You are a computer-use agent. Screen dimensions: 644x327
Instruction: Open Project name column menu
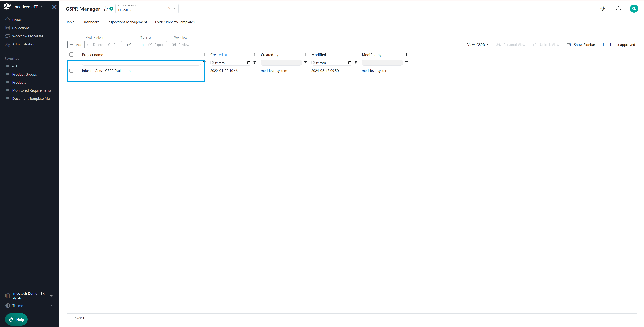[x=204, y=55]
